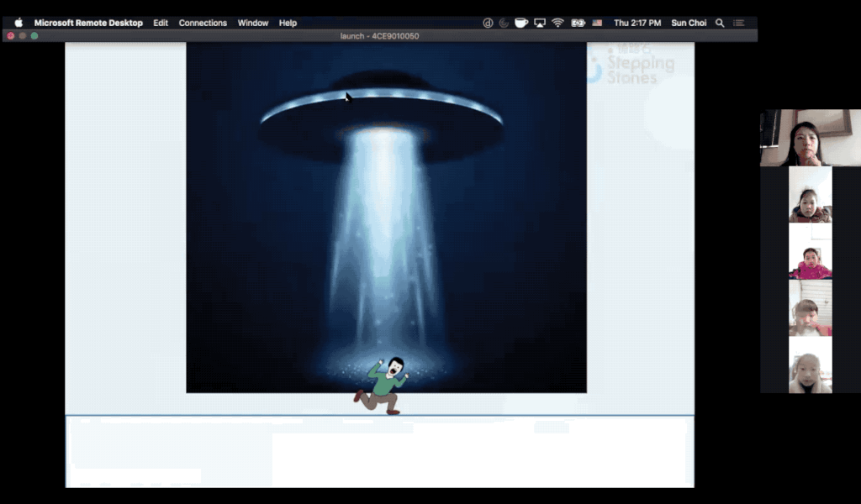Open the Wi-Fi status menu
This screenshot has height=504, width=861.
pos(557,23)
